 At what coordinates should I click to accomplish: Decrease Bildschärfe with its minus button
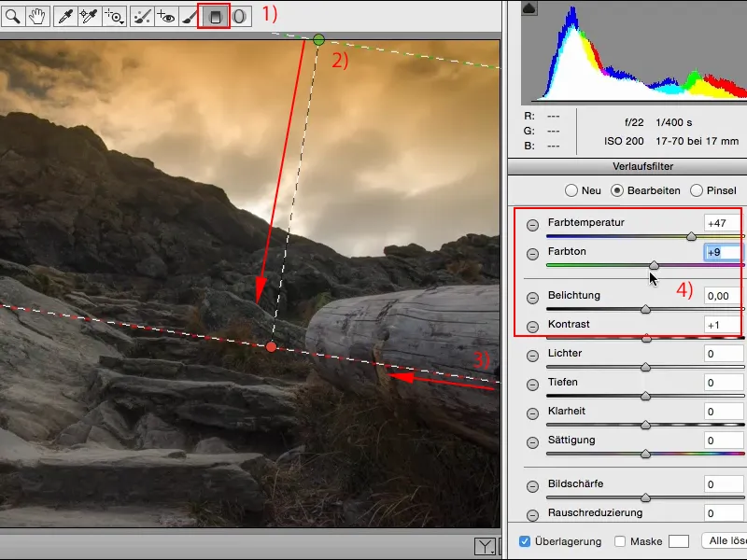532,486
